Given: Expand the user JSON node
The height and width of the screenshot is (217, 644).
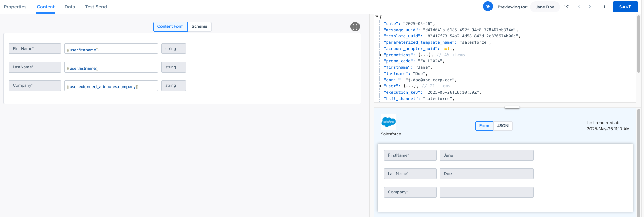Looking at the screenshot, I should point(380,86).
